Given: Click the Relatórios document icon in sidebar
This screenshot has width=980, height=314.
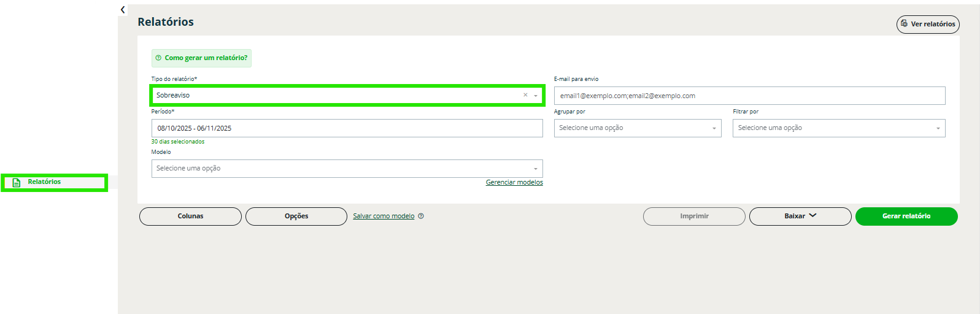Looking at the screenshot, I should (17, 182).
